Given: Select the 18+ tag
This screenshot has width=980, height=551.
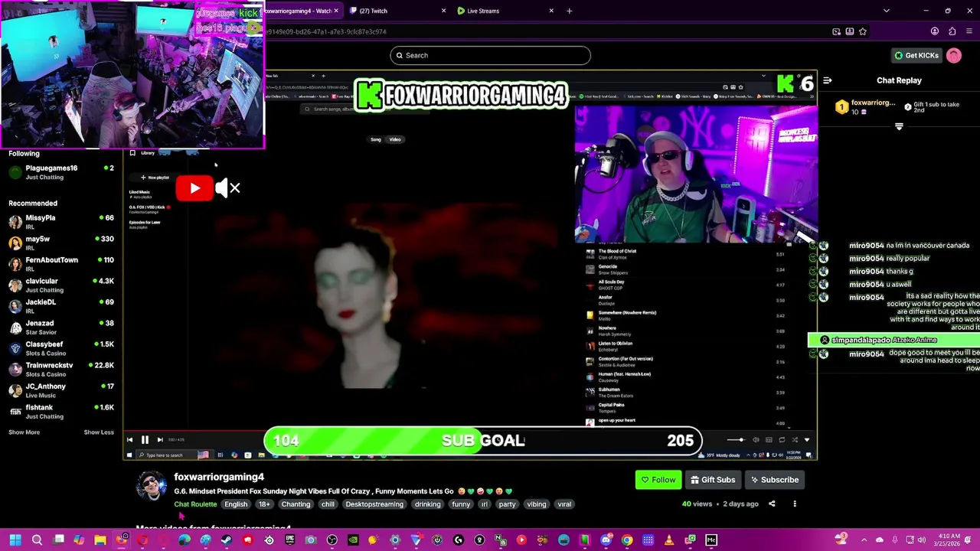Looking at the screenshot, I should coord(264,504).
